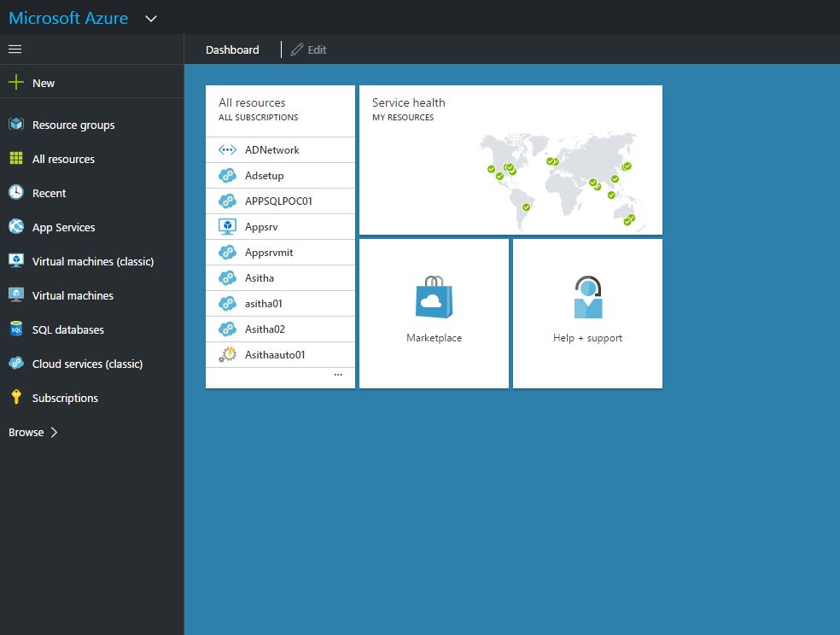This screenshot has width=840, height=635.
Task: Click the Browse link
Action: pyautogui.click(x=26, y=432)
